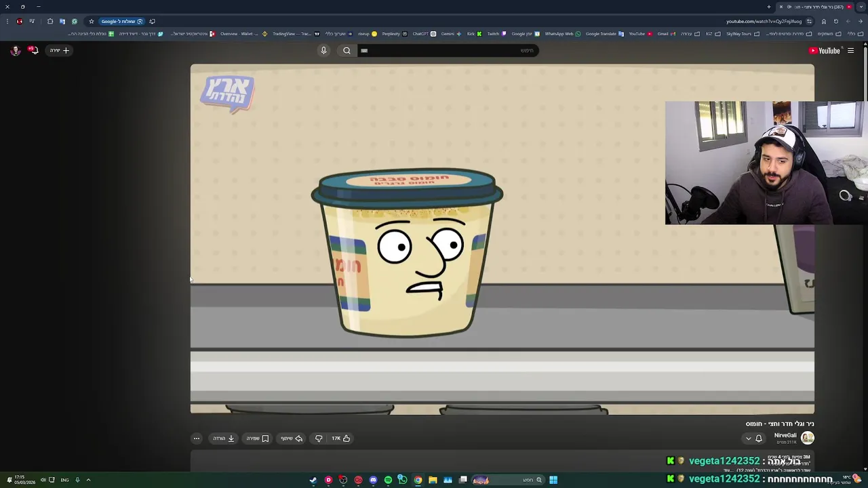This screenshot has height=488, width=868.
Task: Select the YouTube video browser tab
Action: click(814, 7)
